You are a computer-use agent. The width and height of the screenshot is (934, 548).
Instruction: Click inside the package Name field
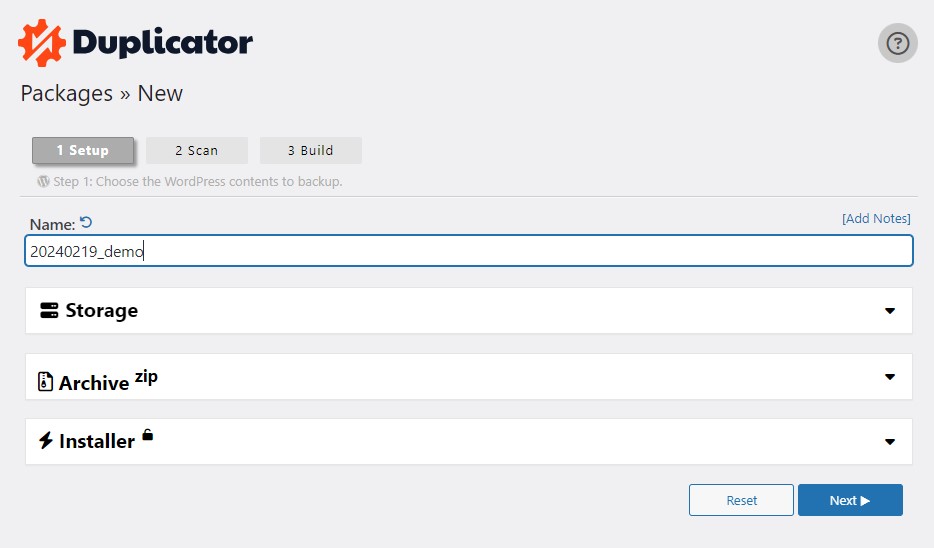pos(469,251)
